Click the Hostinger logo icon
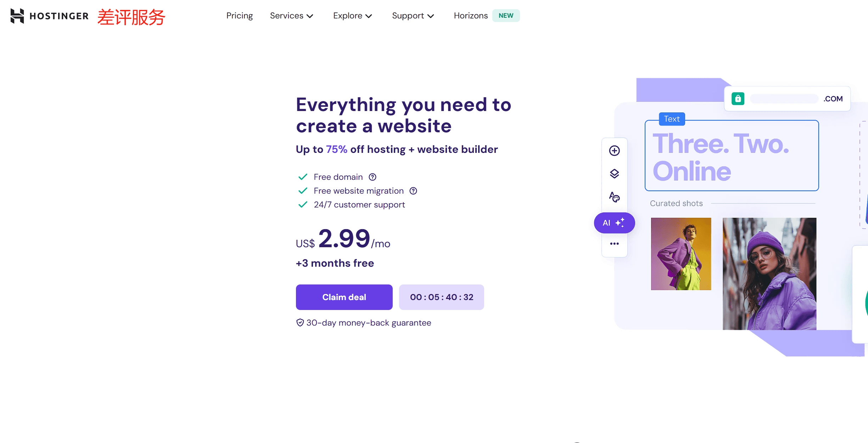Viewport: 868px width, 443px height. pyautogui.click(x=17, y=16)
